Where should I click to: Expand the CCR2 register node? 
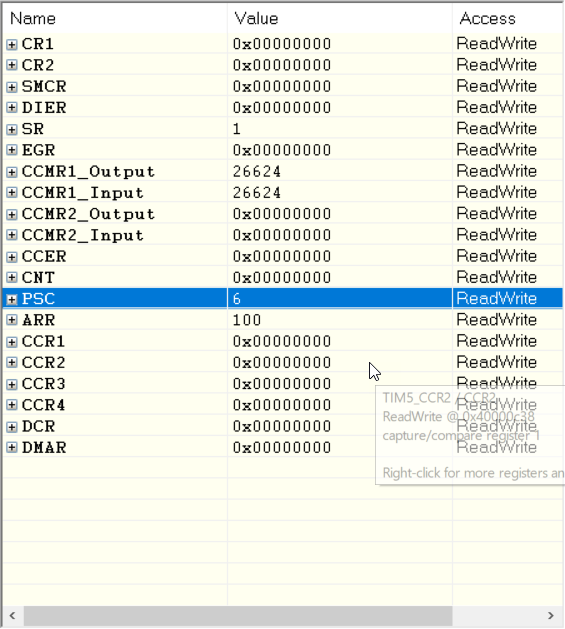pos(12,363)
